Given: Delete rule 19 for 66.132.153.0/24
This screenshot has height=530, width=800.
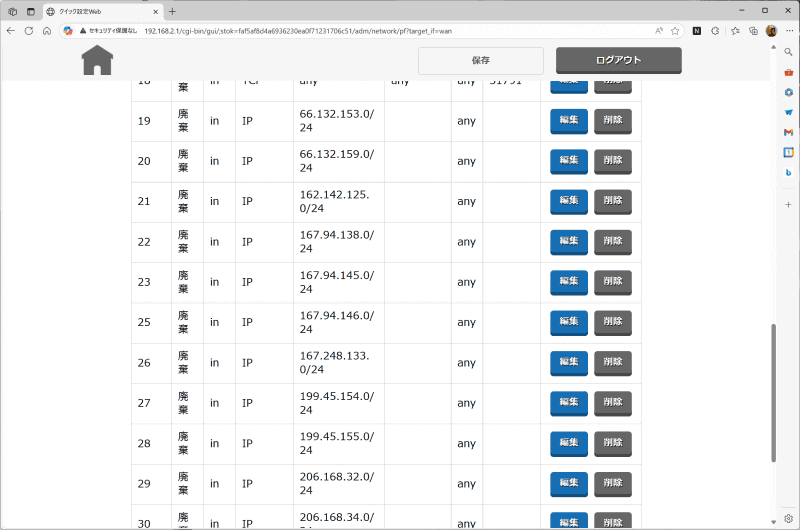Looking at the screenshot, I should (x=613, y=121).
